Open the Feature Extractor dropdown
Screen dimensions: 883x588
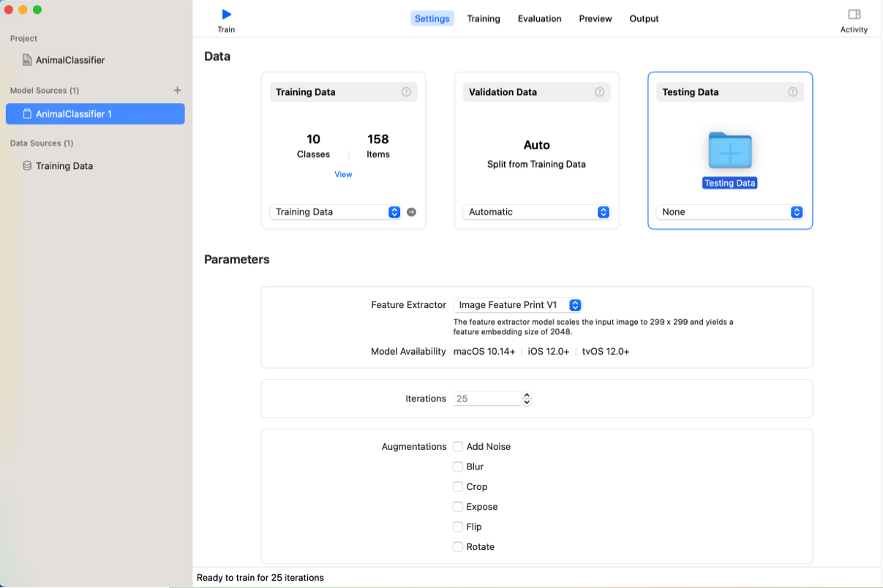517,305
